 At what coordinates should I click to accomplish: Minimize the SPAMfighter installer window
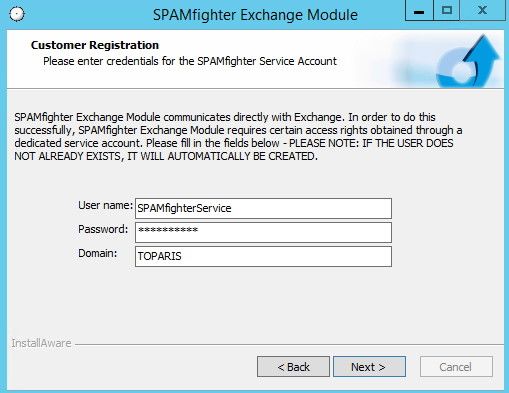(419, 11)
